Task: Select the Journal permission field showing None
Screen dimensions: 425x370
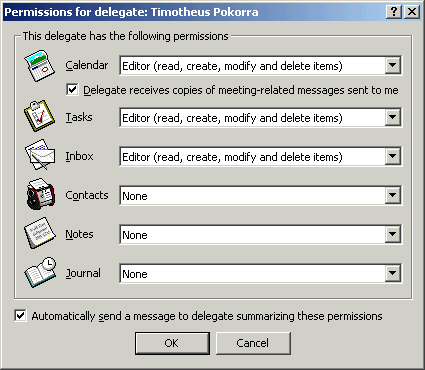Action: click(x=260, y=273)
